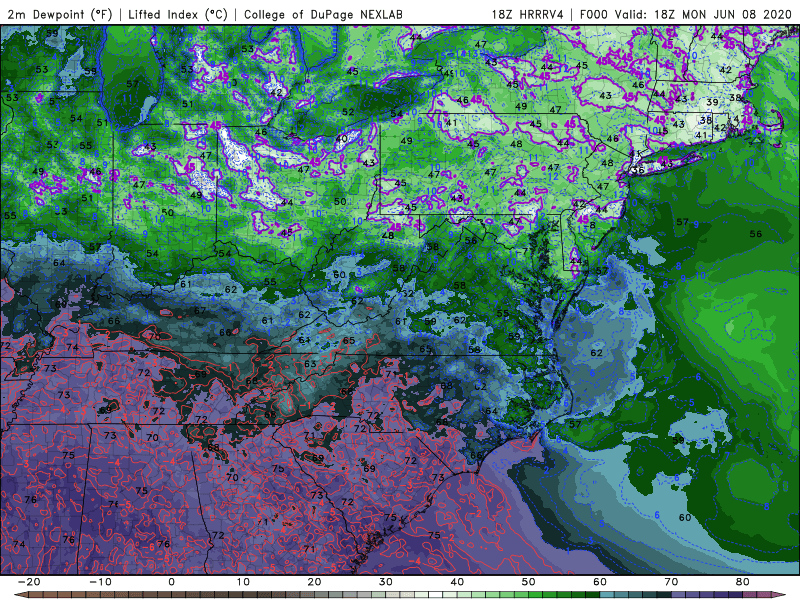The image size is (800, 600).
Task: Click the "Valid: 18Z MON JUN 08 2020" text
Action: [x=703, y=14]
